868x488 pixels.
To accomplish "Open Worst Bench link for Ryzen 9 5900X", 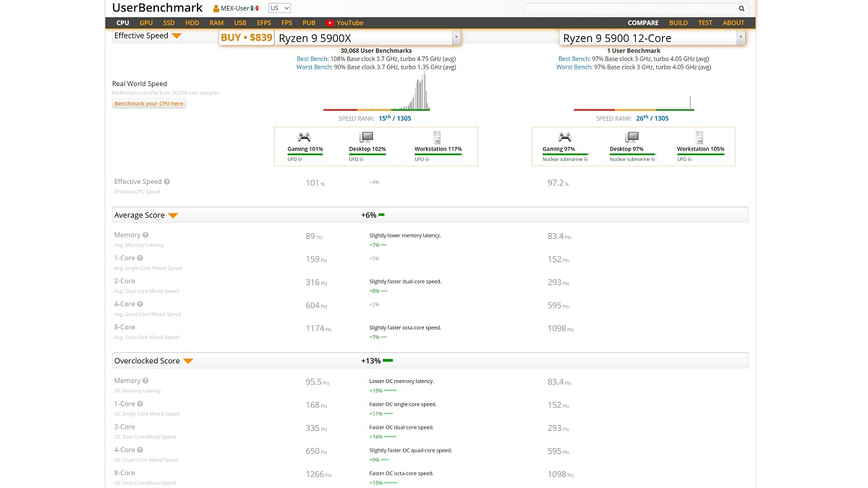I will tap(313, 67).
